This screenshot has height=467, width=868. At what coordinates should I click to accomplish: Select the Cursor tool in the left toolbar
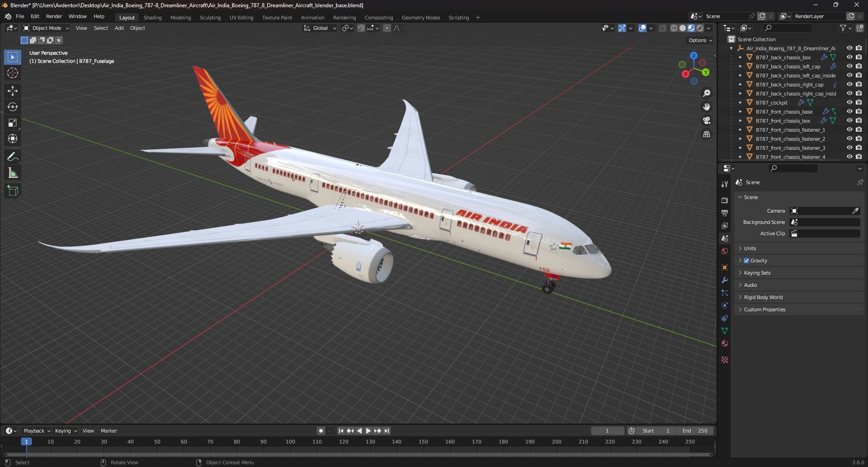coord(13,73)
